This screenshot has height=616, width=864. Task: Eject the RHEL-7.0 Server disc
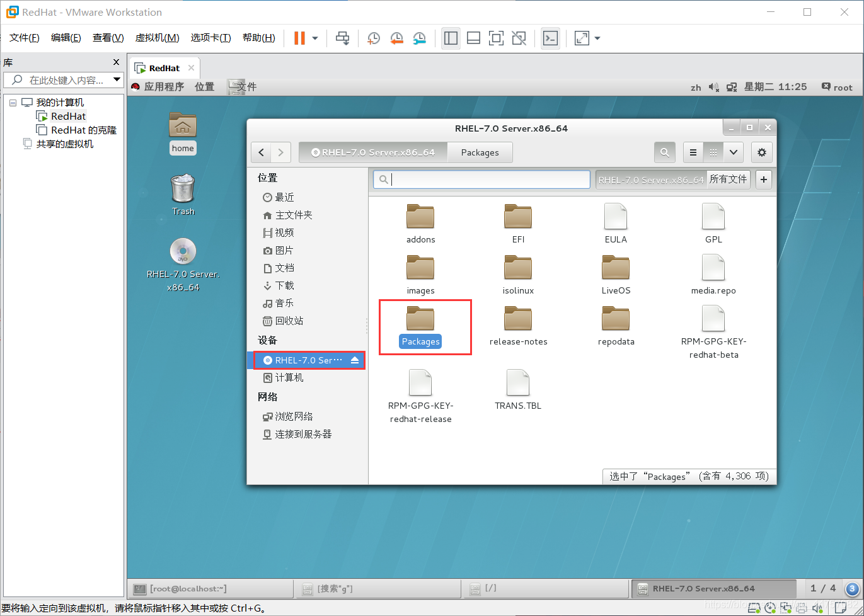pos(355,360)
